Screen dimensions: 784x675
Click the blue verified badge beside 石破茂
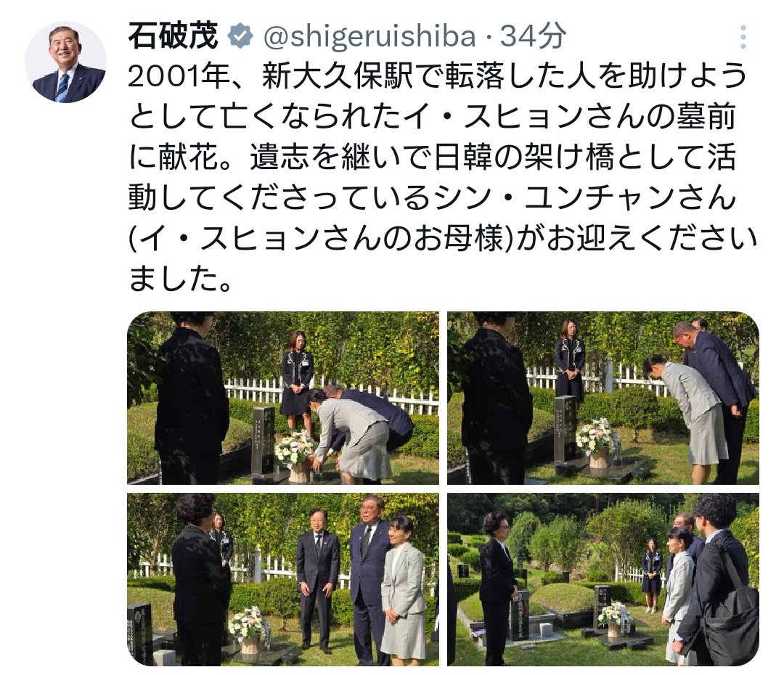pos(240,36)
